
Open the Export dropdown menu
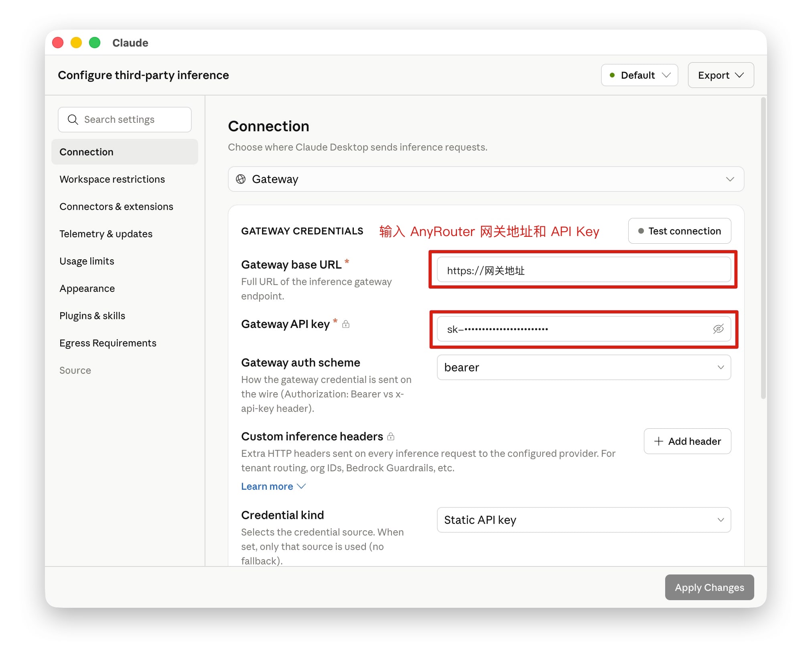[721, 75]
